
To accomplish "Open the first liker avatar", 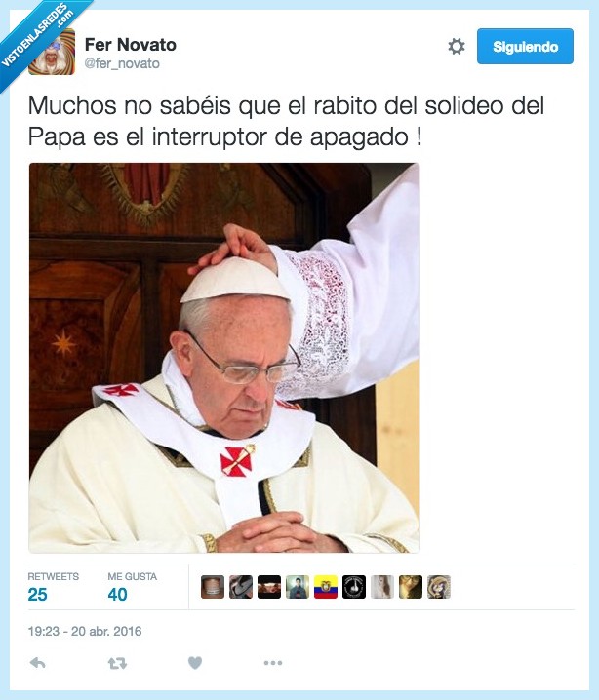I will (213, 587).
